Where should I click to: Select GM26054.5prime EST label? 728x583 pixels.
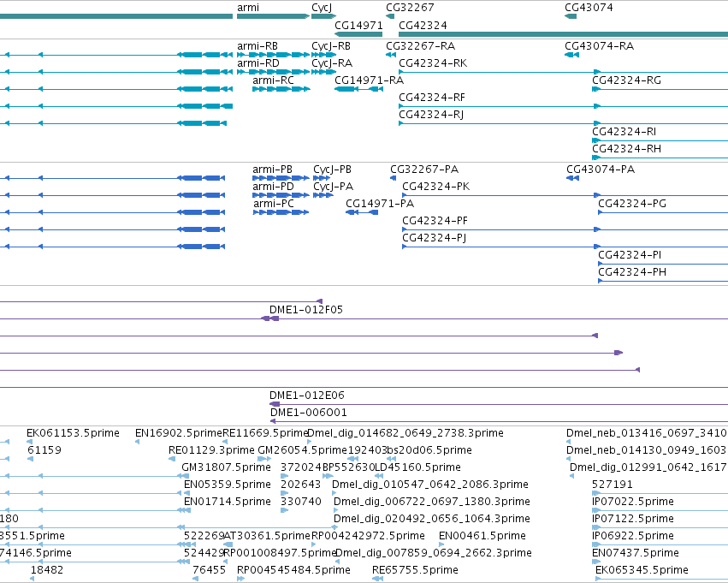[302, 450]
